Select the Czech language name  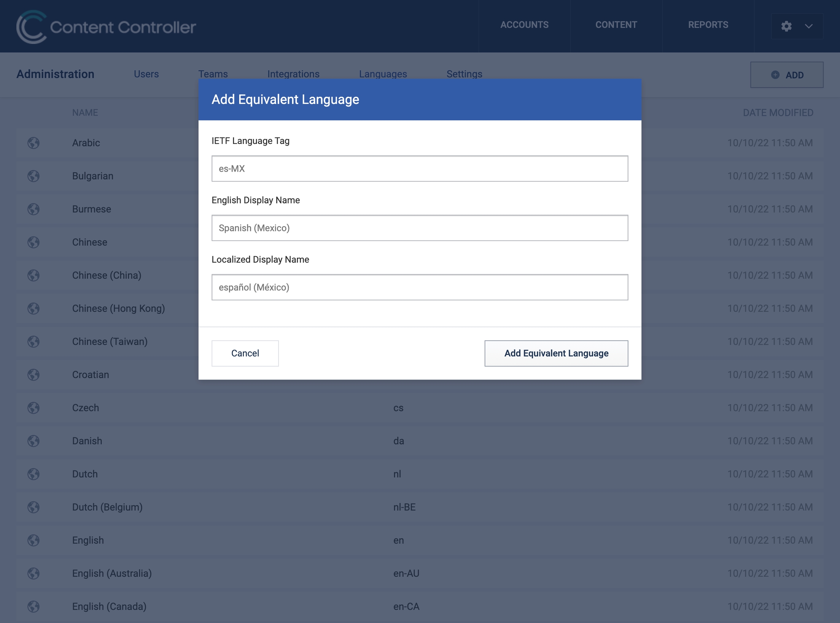pos(86,408)
